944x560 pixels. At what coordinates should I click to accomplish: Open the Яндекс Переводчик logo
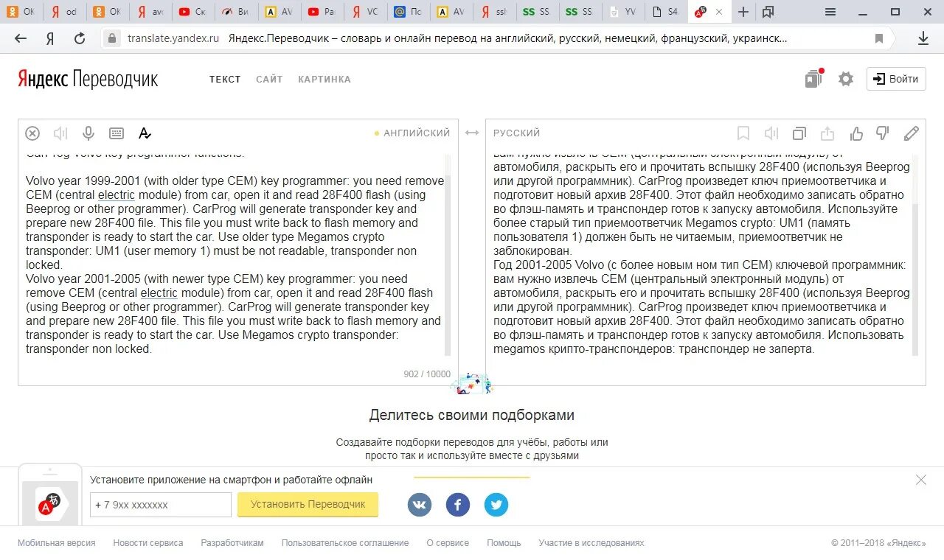pos(88,79)
